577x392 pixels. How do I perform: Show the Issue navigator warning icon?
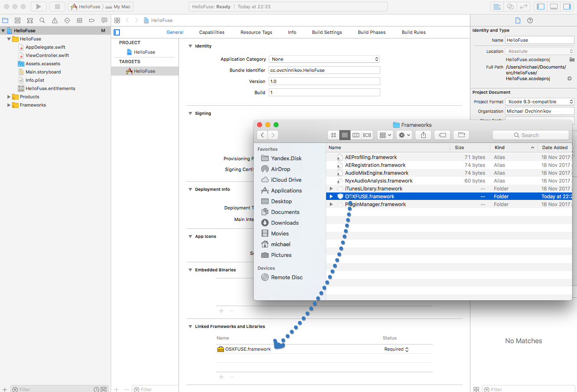pos(55,20)
